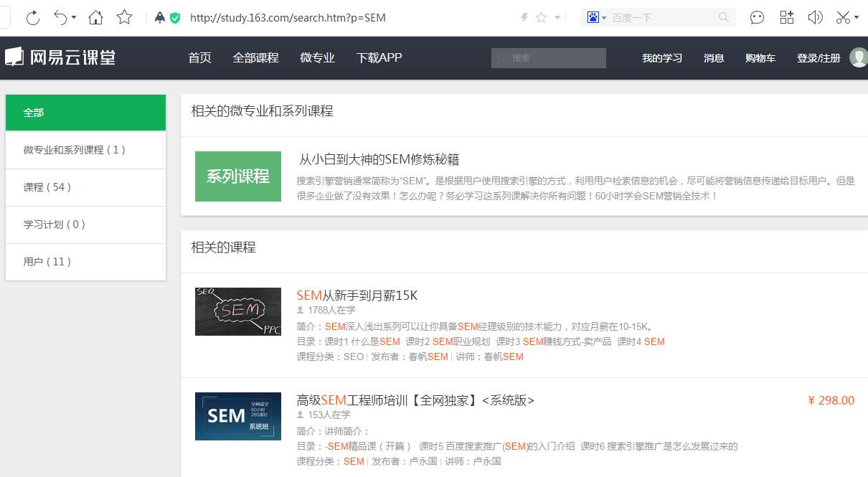Click the SEM chalkboard course thumbnail
The width and height of the screenshot is (868, 477).
tap(238, 311)
